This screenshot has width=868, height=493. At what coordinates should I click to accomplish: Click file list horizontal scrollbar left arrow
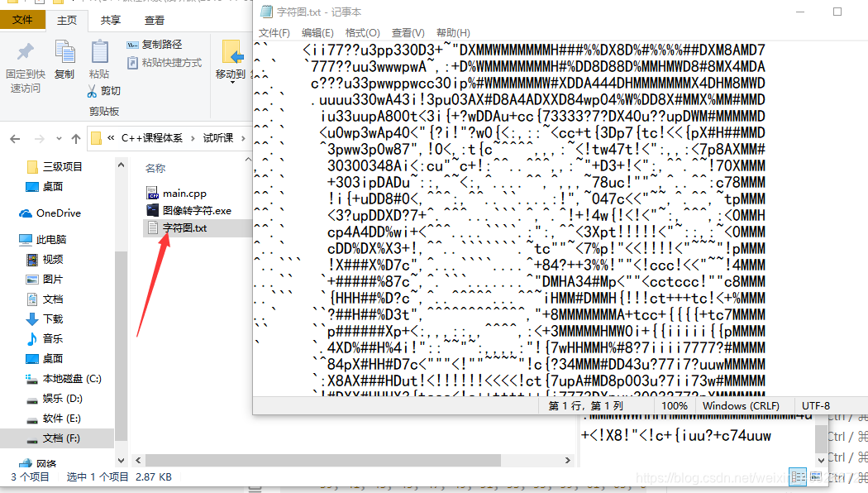138,460
